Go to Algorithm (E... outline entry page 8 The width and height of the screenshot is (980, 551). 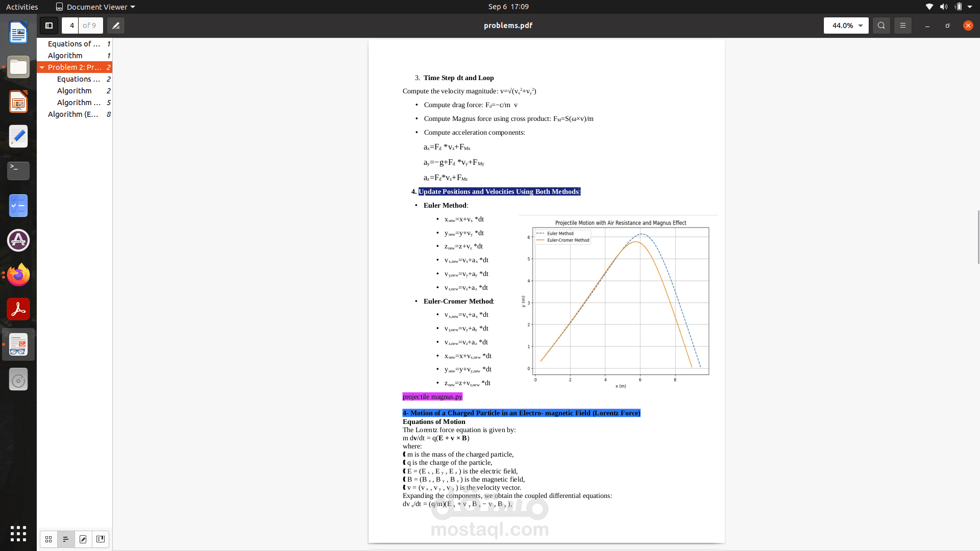click(x=73, y=114)
